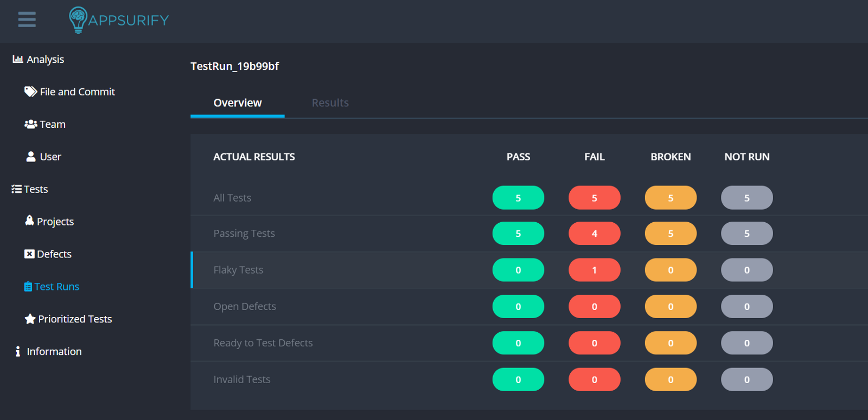Click the Flaky Tests fail count badge
Image resolution: width=868 pixels, height=420 pixels.
point(594,270)
